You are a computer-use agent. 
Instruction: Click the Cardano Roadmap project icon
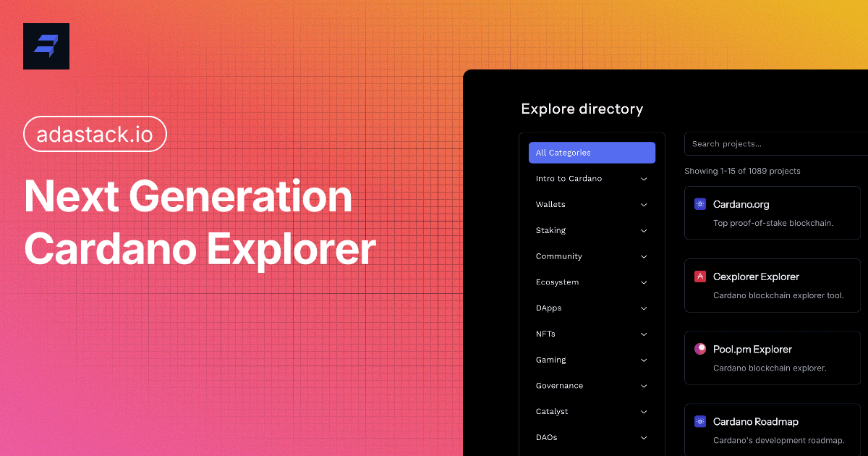point(699,421)
